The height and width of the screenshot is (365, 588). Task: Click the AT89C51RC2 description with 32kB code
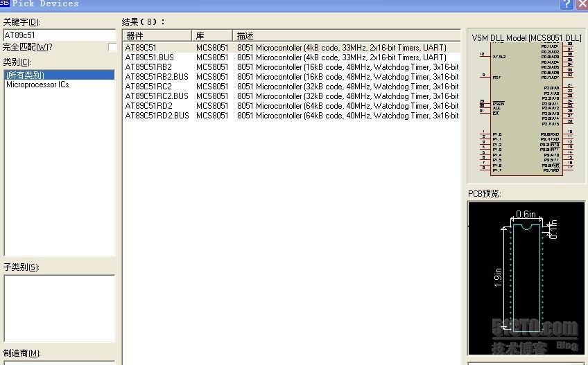point(347,87)
